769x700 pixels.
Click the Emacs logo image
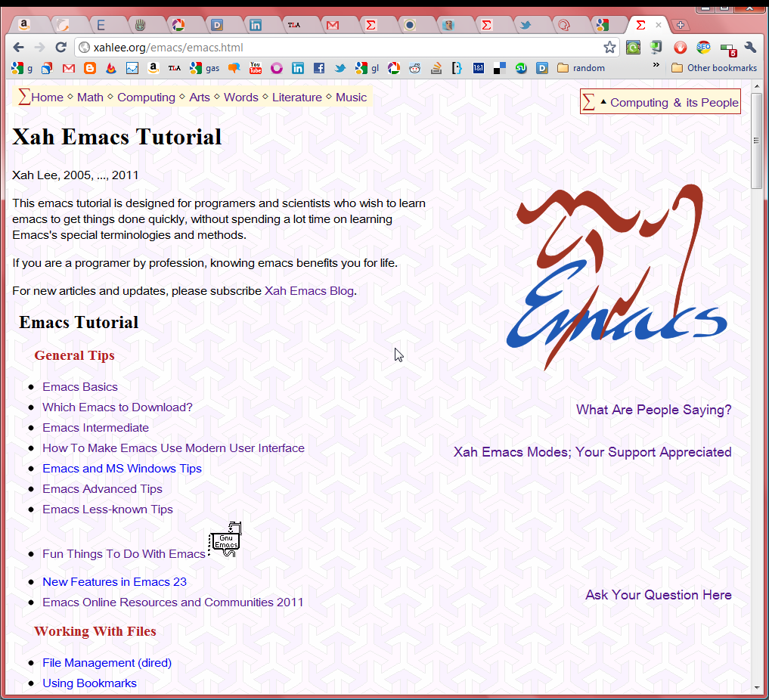pyautogui.click(x=616, y=277)
